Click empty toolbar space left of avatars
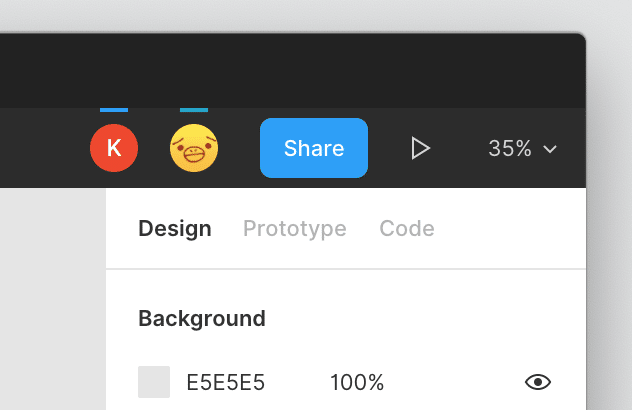 click(x=40, y=148)
